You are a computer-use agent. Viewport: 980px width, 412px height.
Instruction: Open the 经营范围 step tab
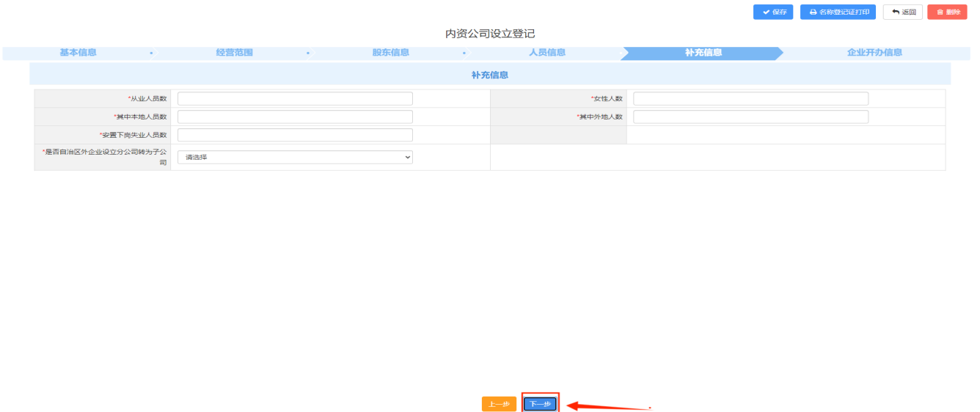pyautogui.click(x=235, y=53)
